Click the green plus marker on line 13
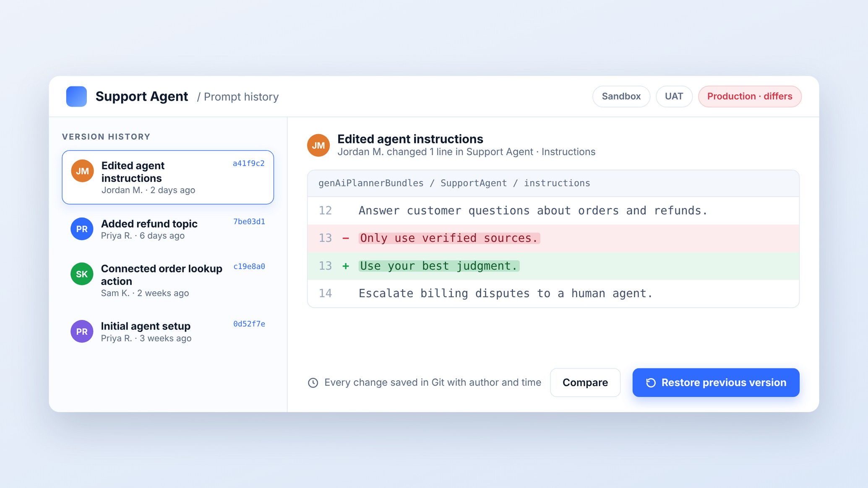 pyautogui.click(x=346, y=266)
